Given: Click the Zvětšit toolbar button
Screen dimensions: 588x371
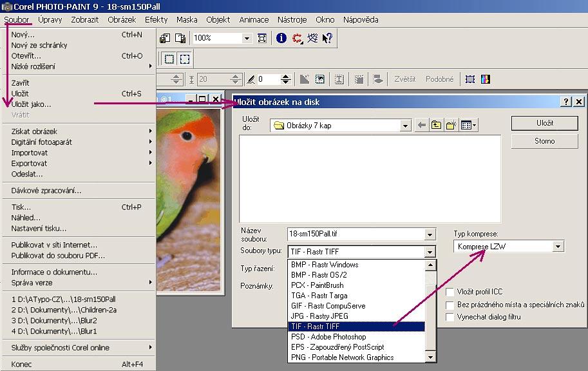Looking at the screenshot, I should 405,79.
